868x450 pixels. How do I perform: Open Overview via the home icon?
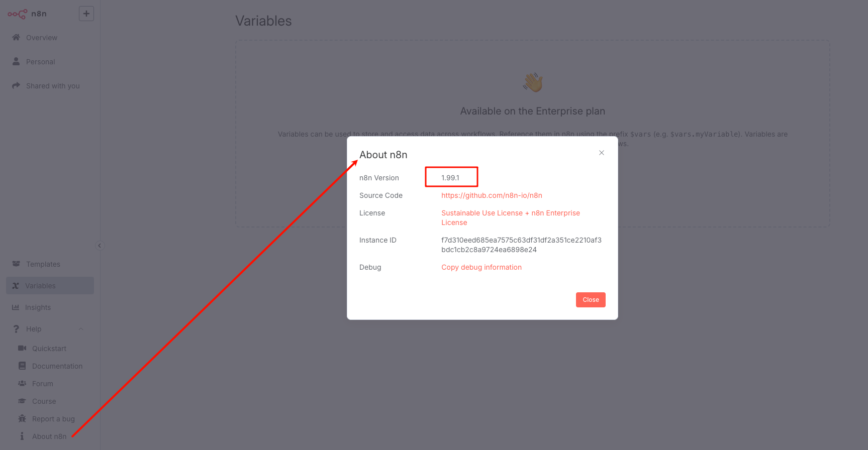16,37
